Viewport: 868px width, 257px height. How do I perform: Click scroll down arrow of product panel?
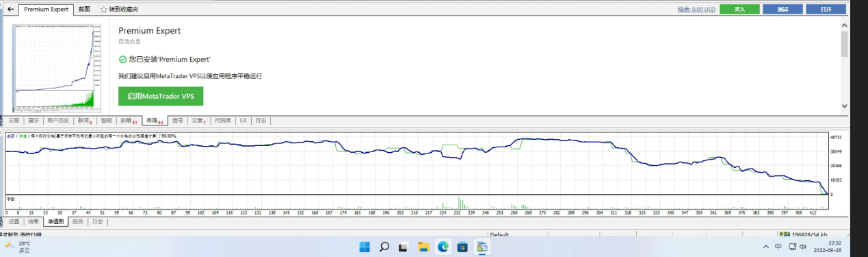(x=844, y=106)
